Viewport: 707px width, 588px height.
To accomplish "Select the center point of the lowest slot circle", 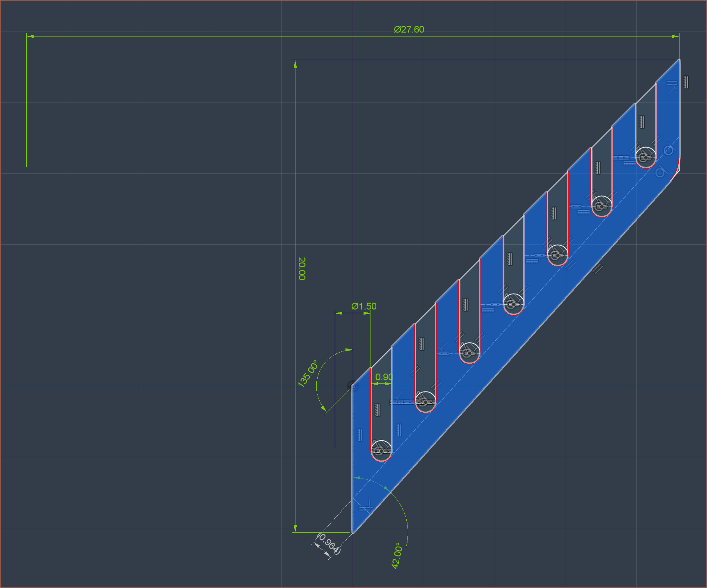I will pyautogui.click(x=381, y=451).
